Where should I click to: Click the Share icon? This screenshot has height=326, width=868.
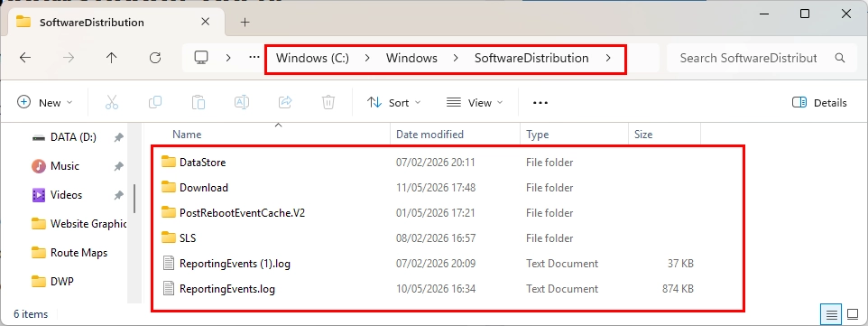tap(285, 103)
